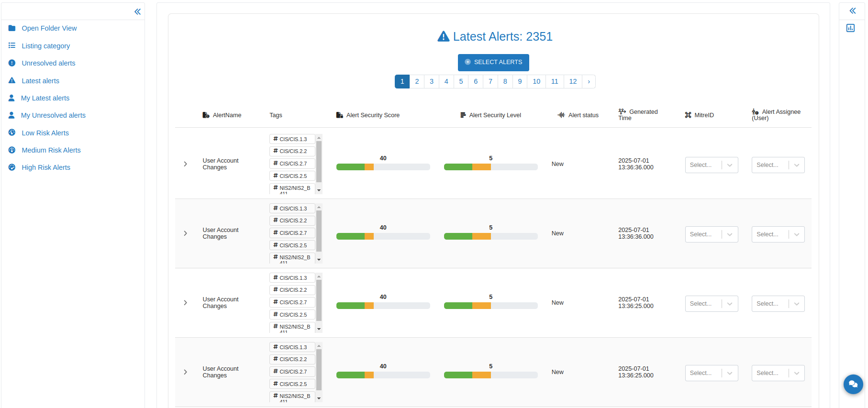The image size is (868, 408).
Task: Open MitreID Select dropdown in first row
Action: click(711, 165)
